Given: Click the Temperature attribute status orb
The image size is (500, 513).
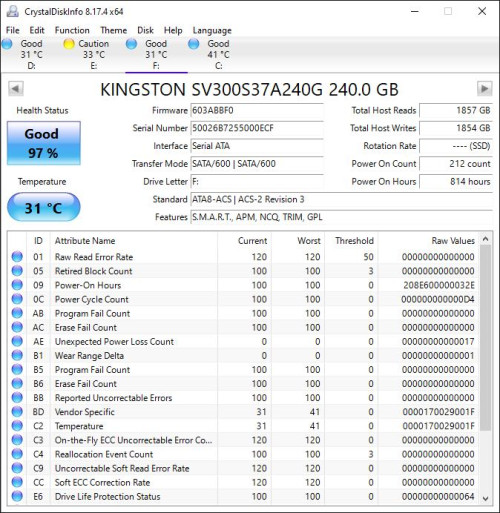Looking at the screenshot, I should click(x=17, y=426).
